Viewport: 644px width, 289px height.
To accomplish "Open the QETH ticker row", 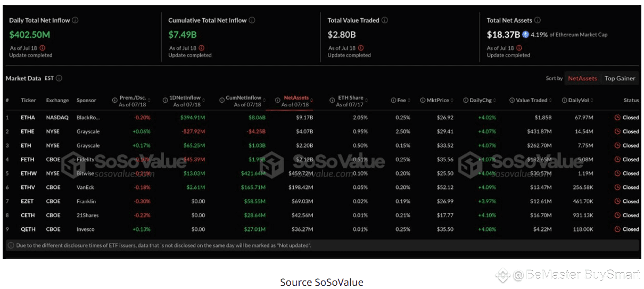I will tap(321, 229).
